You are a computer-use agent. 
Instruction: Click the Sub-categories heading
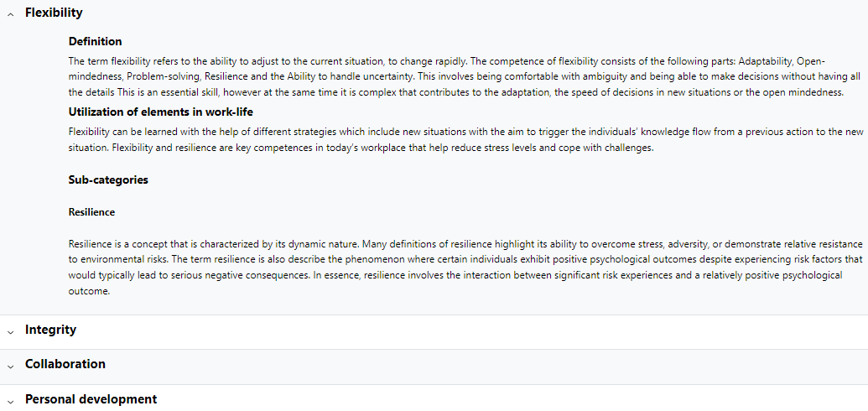108,180
